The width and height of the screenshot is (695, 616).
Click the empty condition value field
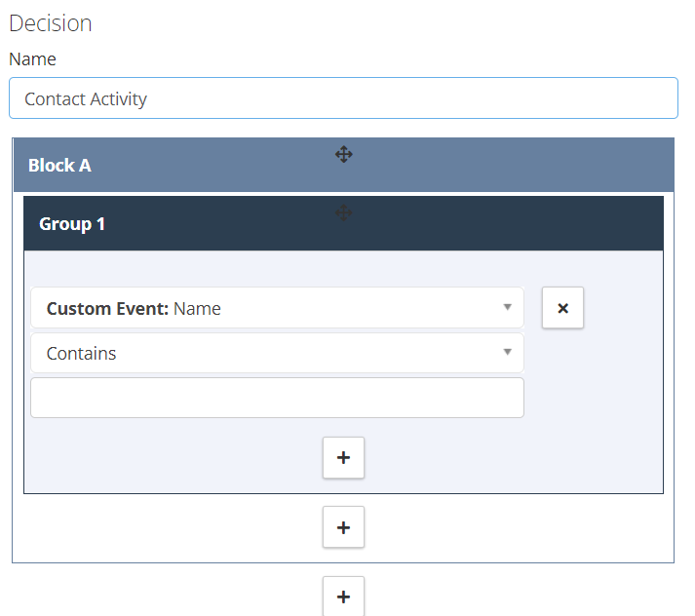coord(277,398)
